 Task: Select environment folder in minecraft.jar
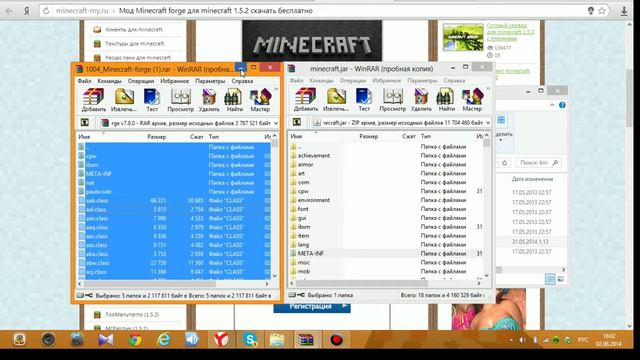pos(313,200)
